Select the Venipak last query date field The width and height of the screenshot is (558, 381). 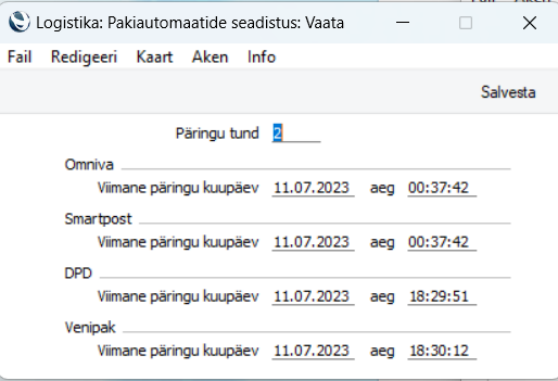[313, 351]
